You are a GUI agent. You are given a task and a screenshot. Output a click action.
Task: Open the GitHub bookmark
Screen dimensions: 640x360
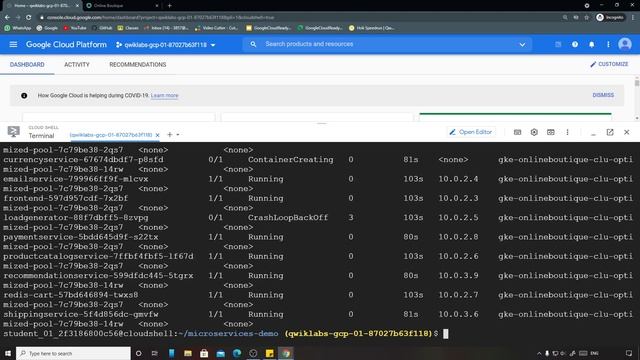point(102,28)
